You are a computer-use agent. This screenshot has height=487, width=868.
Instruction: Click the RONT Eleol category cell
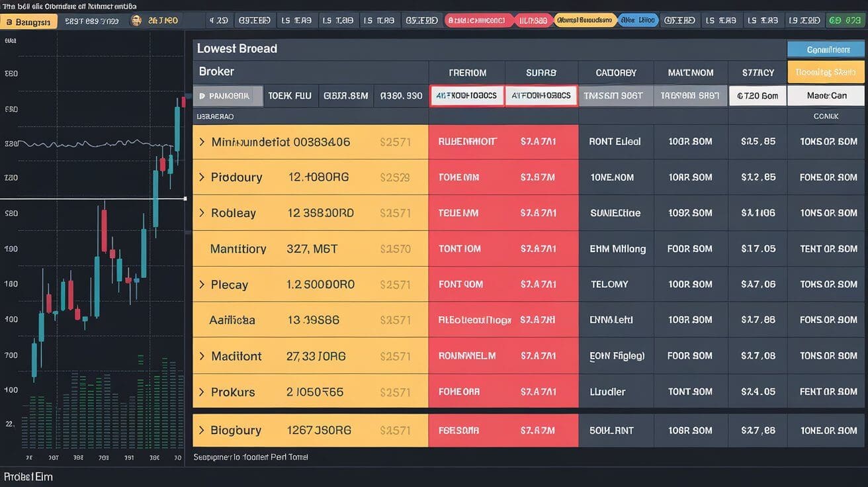click(615, 142)
